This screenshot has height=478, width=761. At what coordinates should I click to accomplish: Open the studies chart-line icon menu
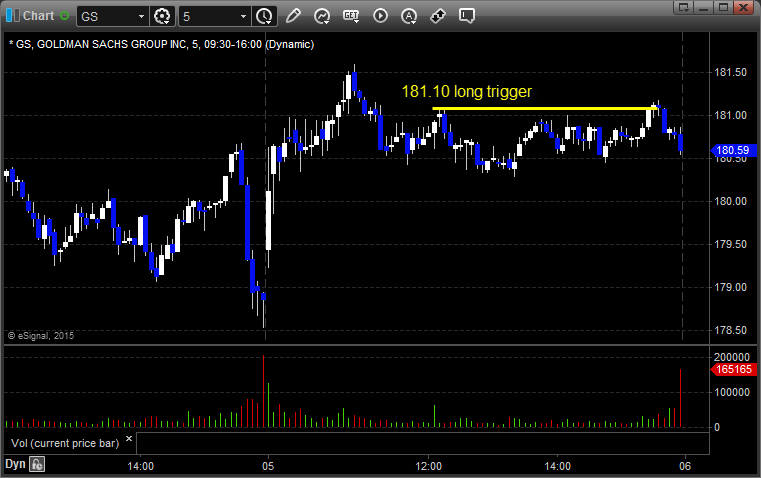tap(322, 16)
